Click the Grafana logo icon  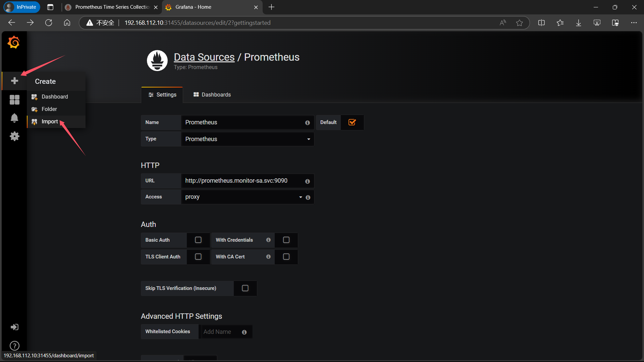pos(14,43)
